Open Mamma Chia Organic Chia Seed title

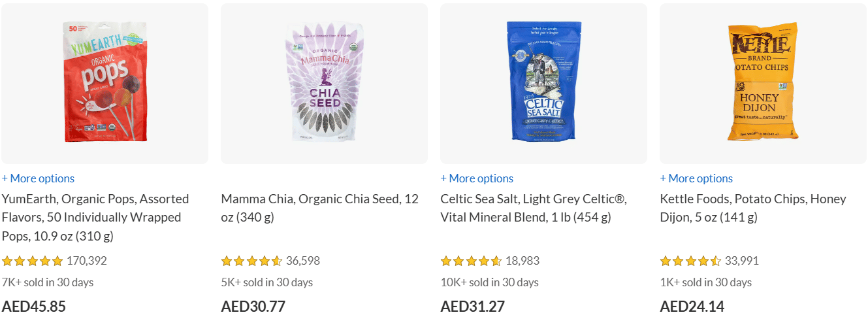click(319, 208)
